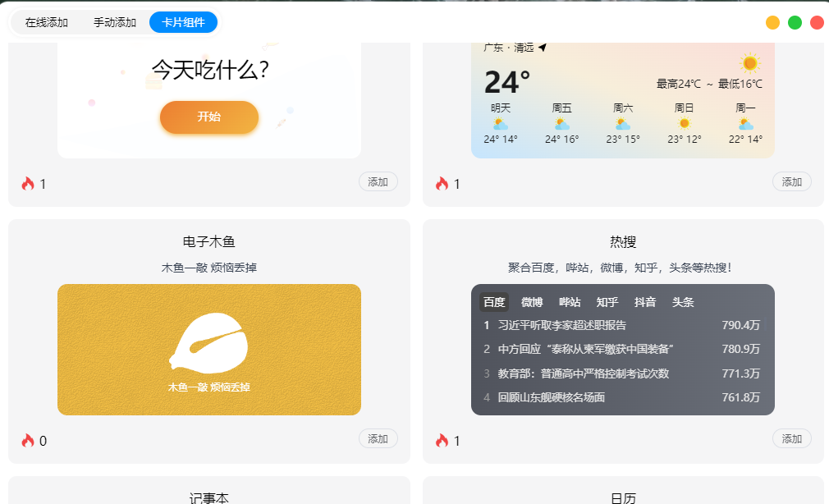Click the flame icon under 热搜 card
Screen dimensions: 829x504
point(442,440)
